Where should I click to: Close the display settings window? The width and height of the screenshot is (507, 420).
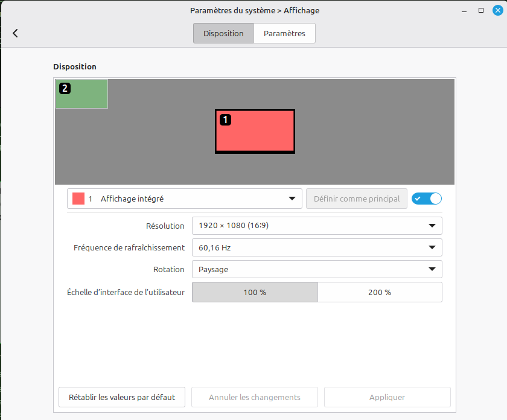coord(497,10)
